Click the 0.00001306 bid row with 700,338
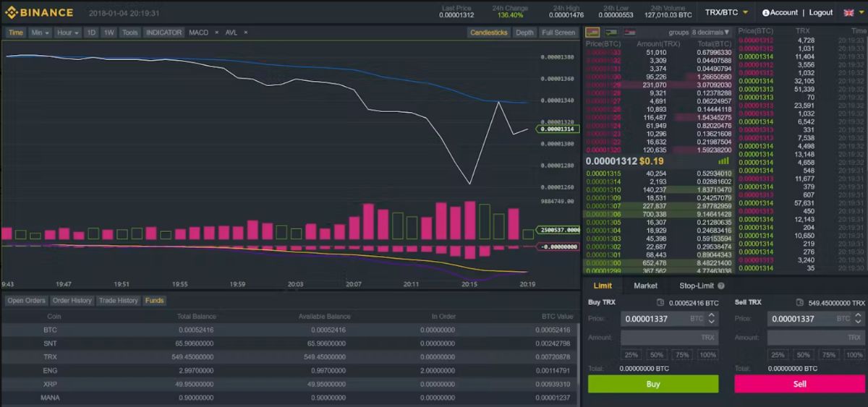Image resolution: width=868 pixels, height=407 pixels. [x=659, y=214]
